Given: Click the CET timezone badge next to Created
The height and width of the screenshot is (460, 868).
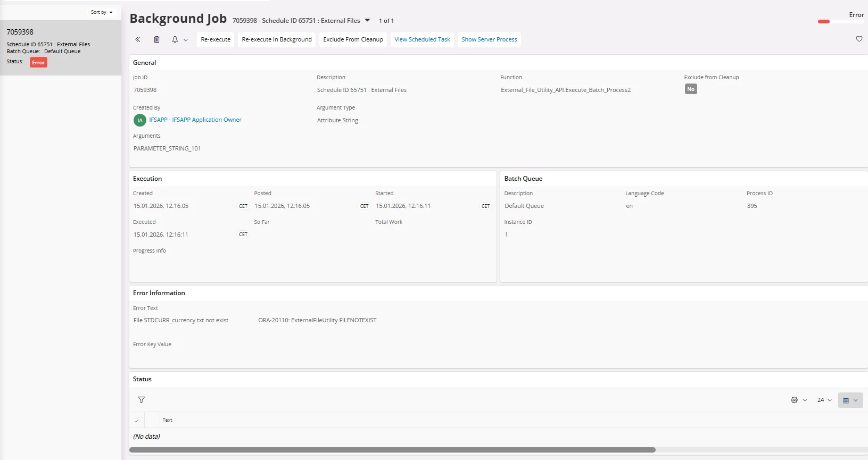Looking at the screenshot, I should click(243, 206).
